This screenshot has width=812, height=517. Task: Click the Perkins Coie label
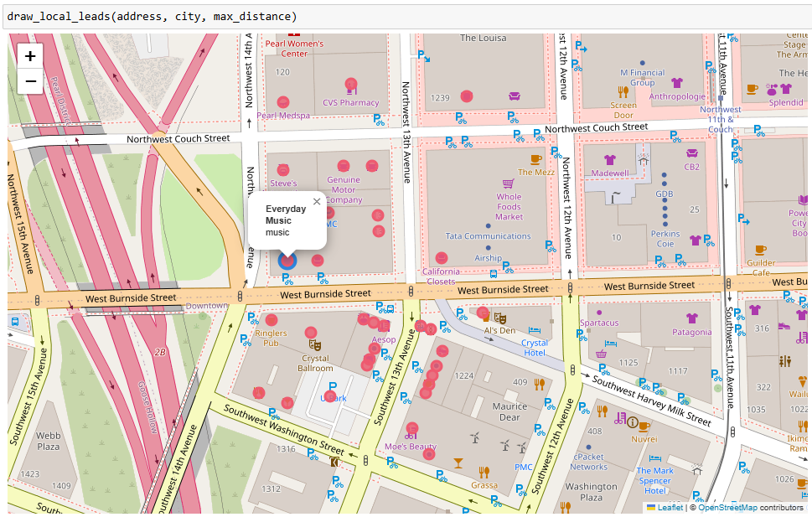point(665,239)
